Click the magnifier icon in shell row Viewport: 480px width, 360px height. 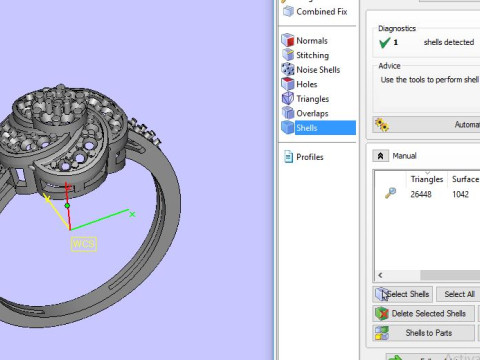click(390, 193)
